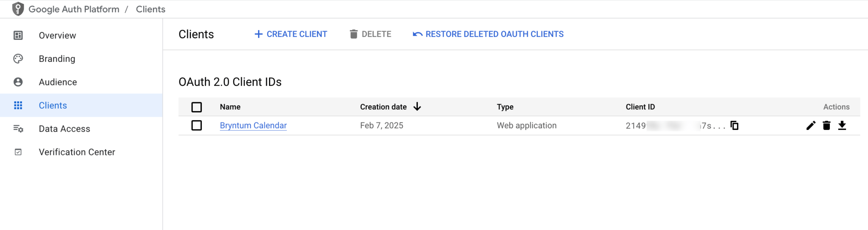Navigate to Data Access

pos(81,129)
